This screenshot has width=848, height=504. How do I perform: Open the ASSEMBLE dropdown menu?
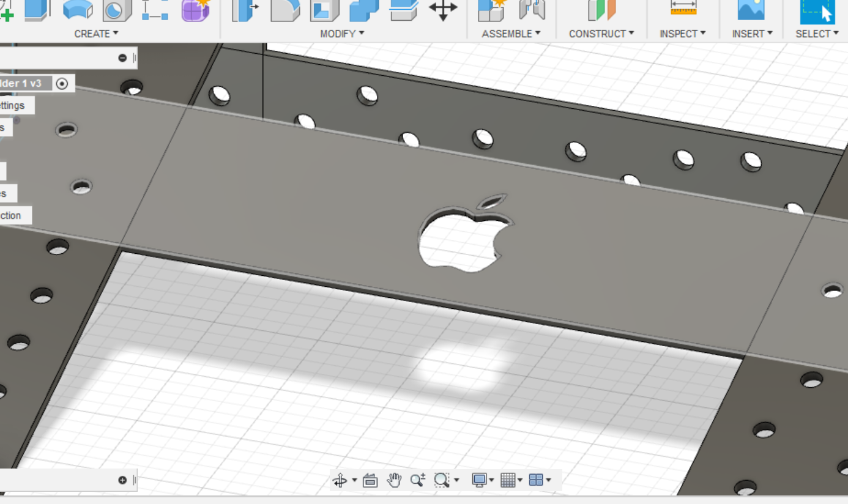[x=511, y=34]
